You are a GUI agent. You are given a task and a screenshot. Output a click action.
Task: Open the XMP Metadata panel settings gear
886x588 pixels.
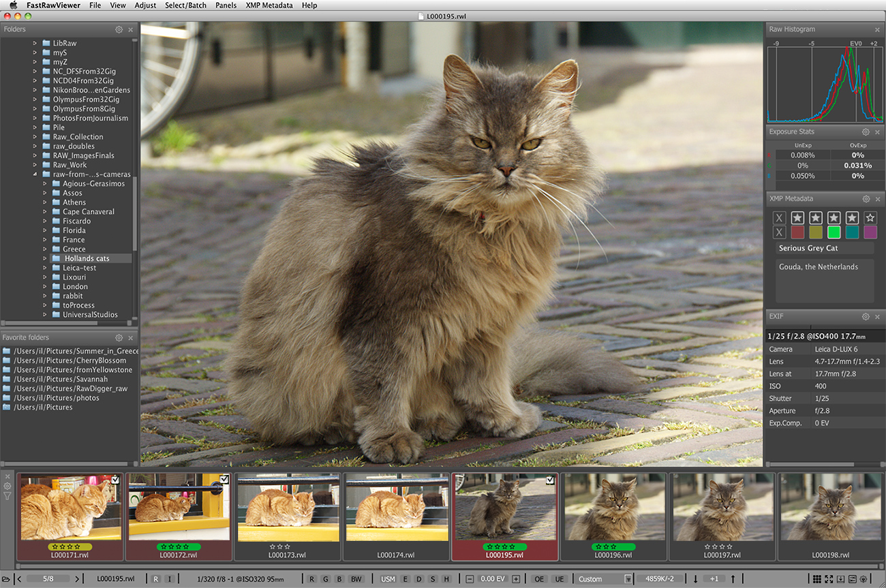[866, 199]
